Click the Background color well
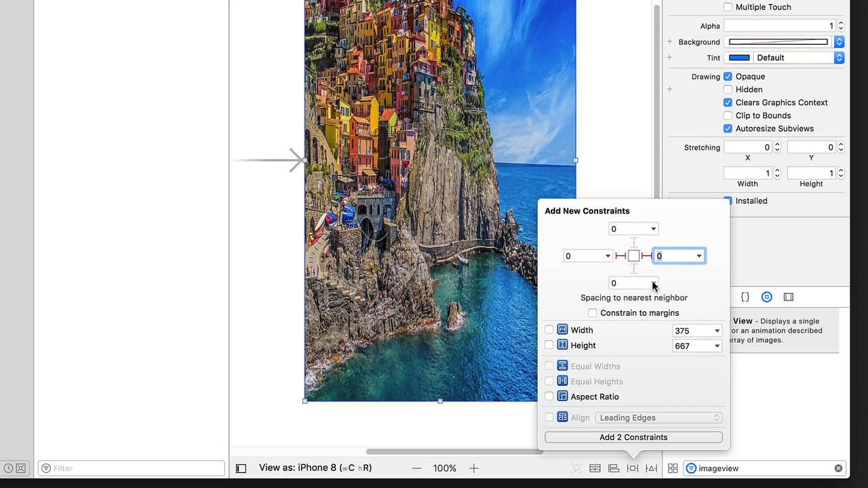This screenshot has width=868, height=488. coord(778,42)
